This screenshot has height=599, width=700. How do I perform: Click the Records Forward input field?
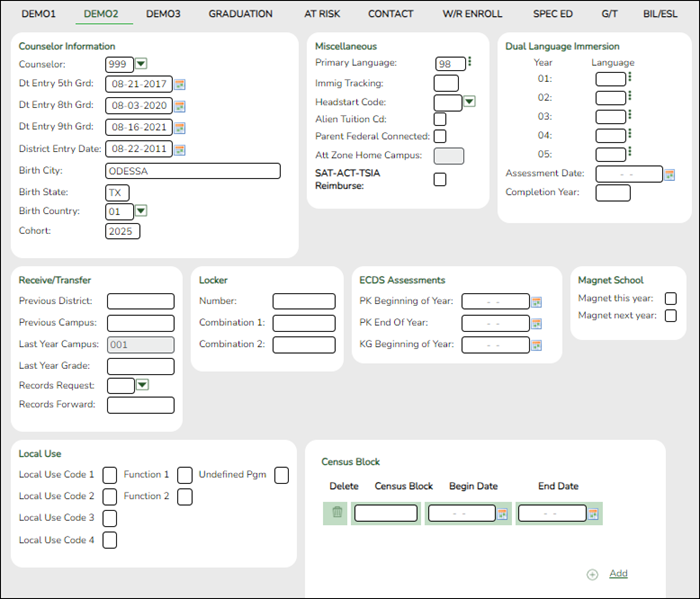141,405
